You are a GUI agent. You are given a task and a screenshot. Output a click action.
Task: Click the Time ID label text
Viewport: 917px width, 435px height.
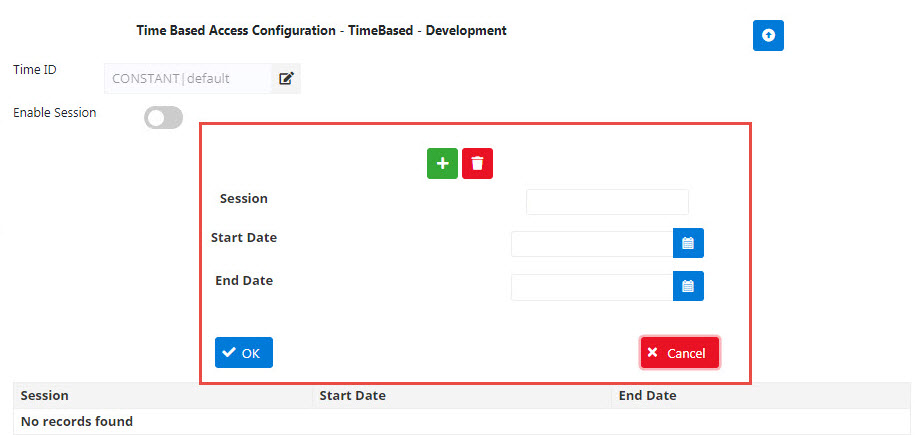(35, 69)
